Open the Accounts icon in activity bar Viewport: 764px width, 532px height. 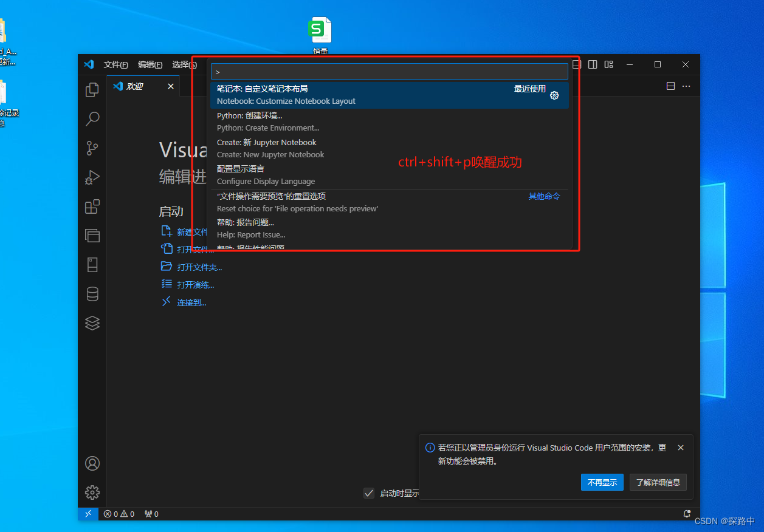pos(92,463)
